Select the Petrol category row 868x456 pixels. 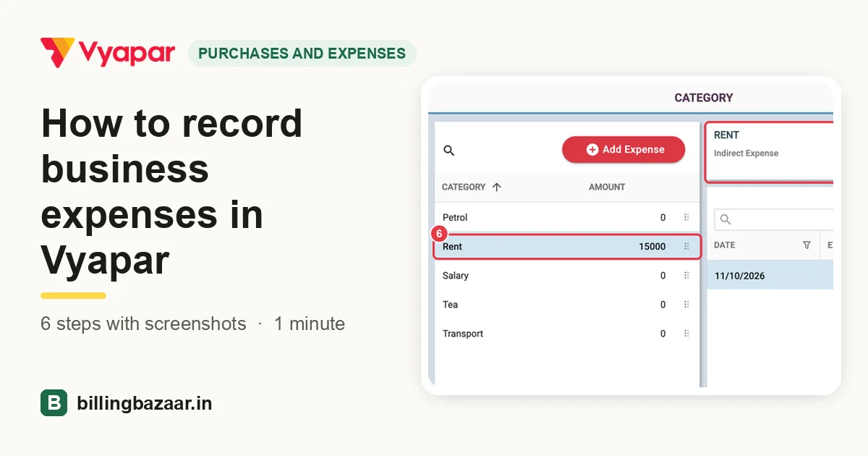(x=566, y=217)
